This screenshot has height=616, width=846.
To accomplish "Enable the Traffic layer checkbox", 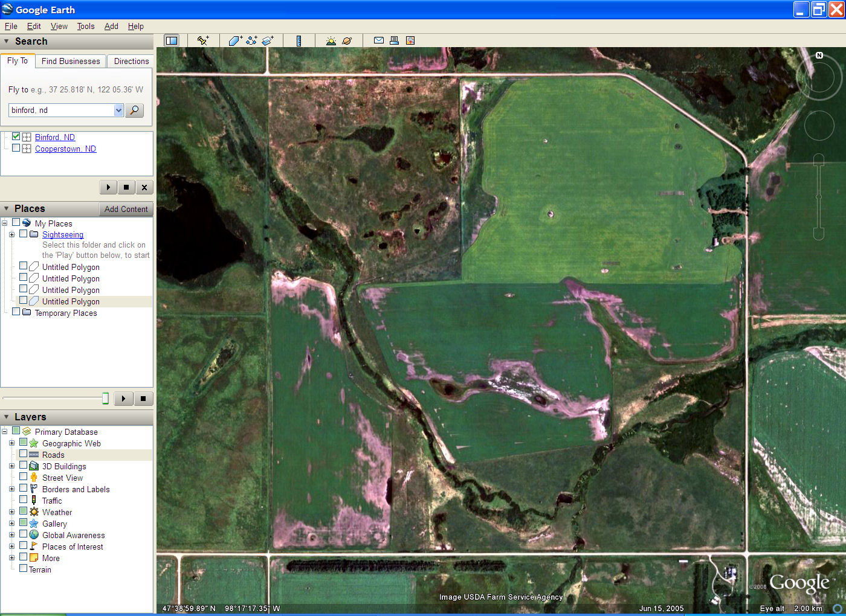I will 23,499.
